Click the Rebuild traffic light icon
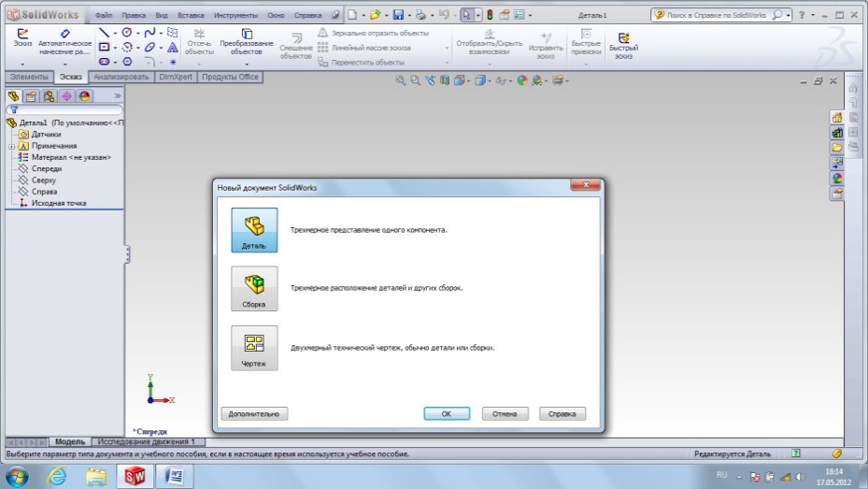Viewport: 868px width, 489px height. (490, 15)
